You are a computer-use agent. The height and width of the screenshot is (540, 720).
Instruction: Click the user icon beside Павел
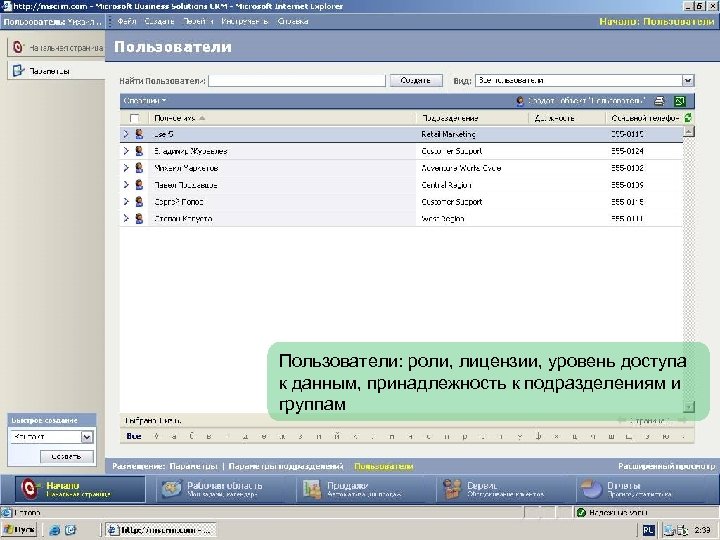pyautogui.click(x=139, y=185)
